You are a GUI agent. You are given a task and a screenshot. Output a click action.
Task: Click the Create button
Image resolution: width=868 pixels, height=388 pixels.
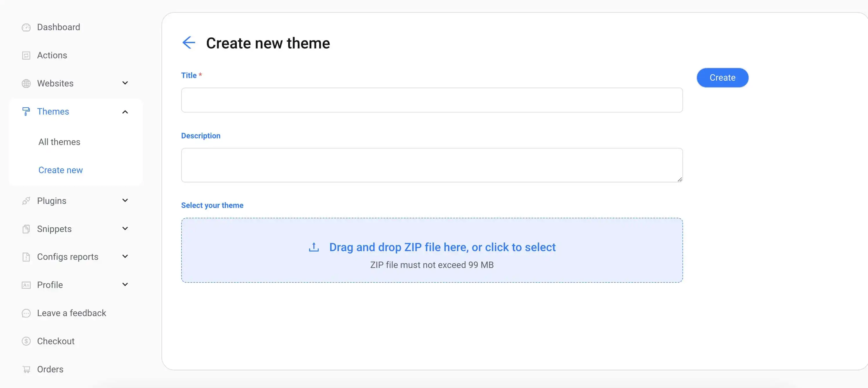pyautogui.click(x=722, y=77)
